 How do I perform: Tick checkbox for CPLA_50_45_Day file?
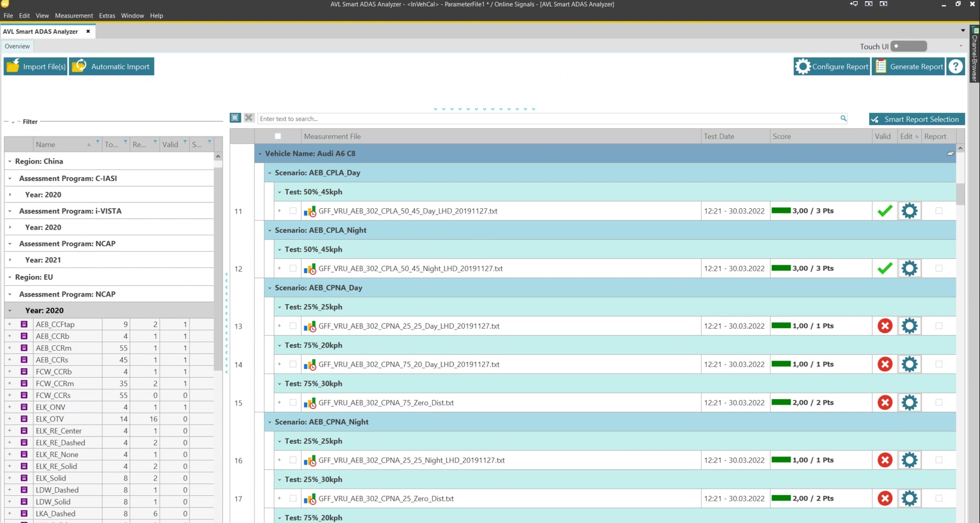(x=293, y=211)
